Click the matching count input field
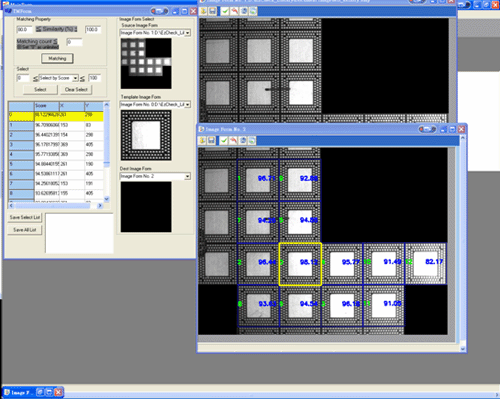This screenshot has width=500, height=399. pyautogui.click(x=74, y=42)
